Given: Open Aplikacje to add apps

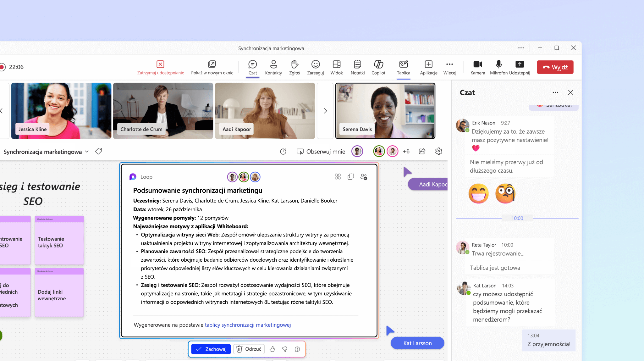Looking at the screenshot, I should click(429, 67).
